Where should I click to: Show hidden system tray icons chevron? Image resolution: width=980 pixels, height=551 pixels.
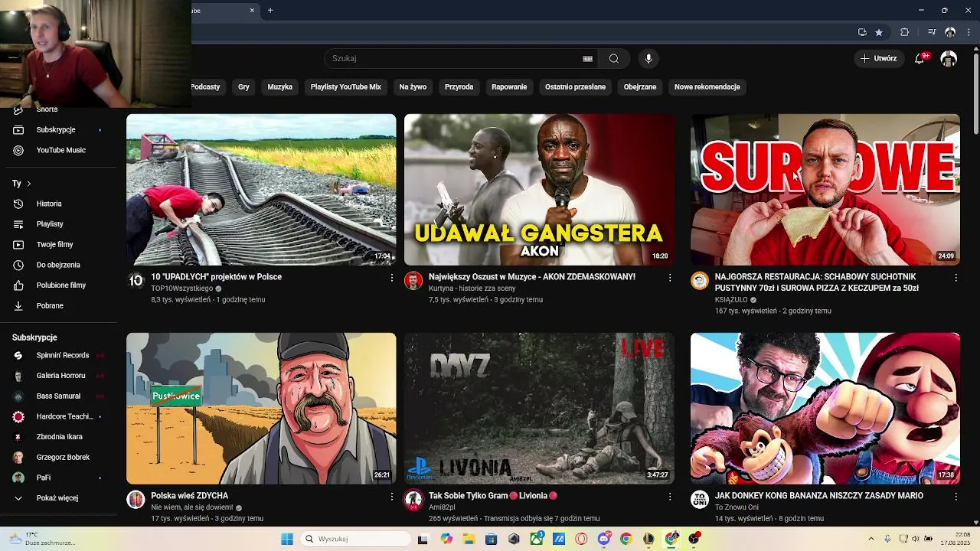[x=871, y=539]
